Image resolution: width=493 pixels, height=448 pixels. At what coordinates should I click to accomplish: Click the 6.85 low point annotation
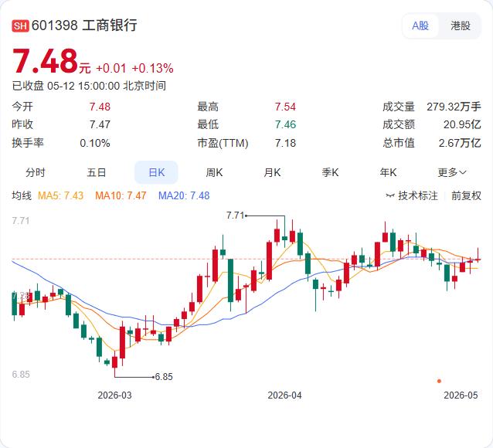164,377
